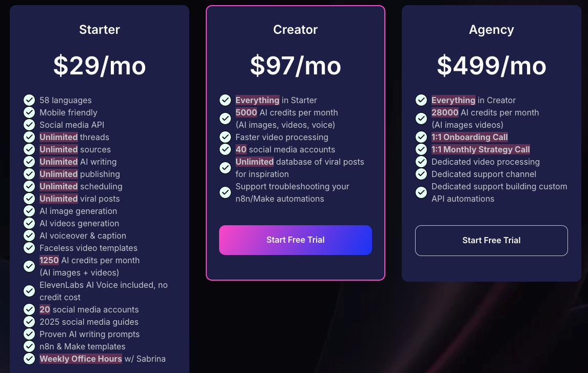Click Start Free Trial on the Creator plan

pyautogui.click(x=296, y=240)
